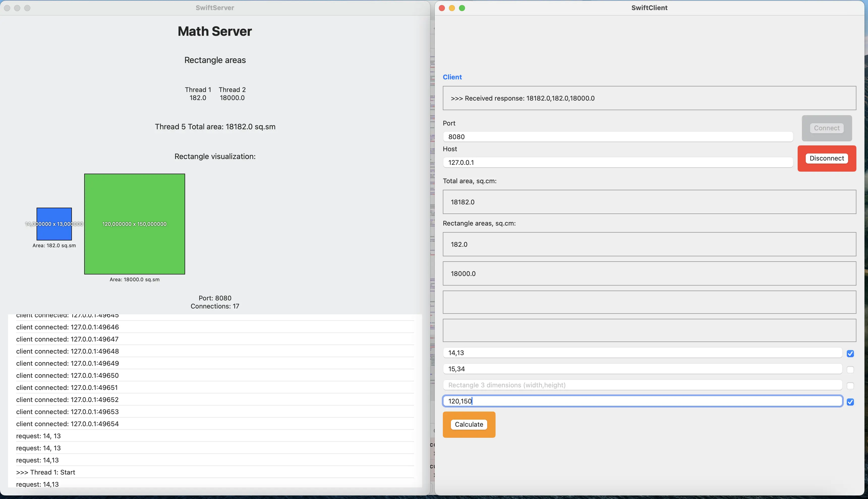This screenshot has width=868, height=499.
Task: Uncheck the checkbox next to 14,13
Action: 850,353
